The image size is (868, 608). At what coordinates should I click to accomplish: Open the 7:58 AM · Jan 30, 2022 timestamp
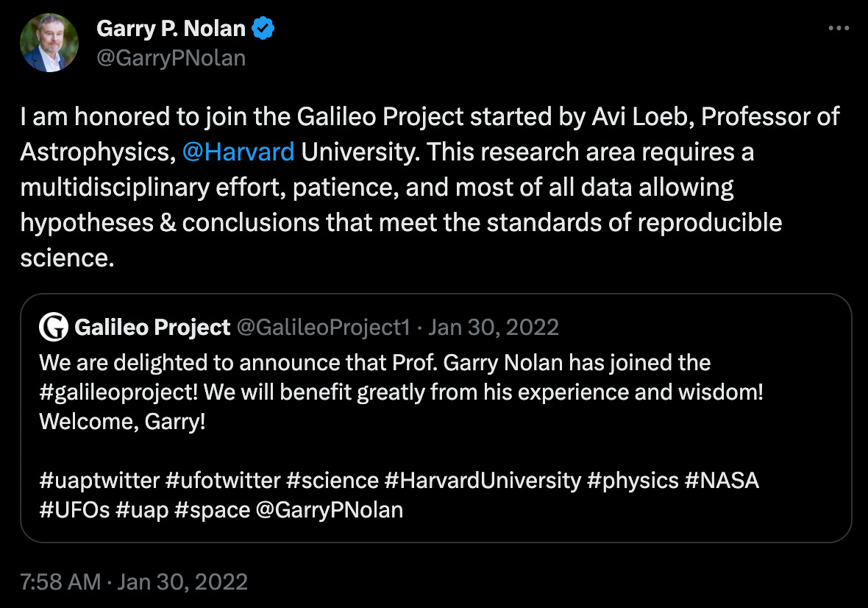[x=134, y=582]
